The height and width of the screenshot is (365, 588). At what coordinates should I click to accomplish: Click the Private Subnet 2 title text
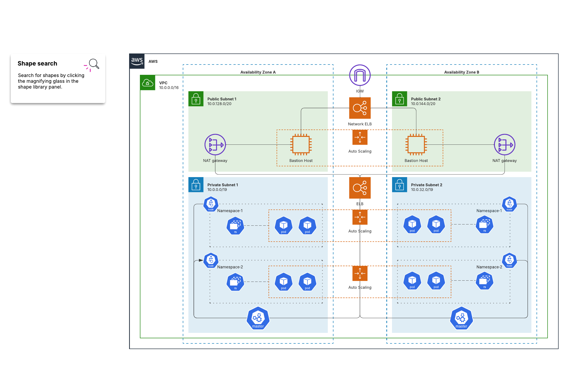(x=426, y=185)
